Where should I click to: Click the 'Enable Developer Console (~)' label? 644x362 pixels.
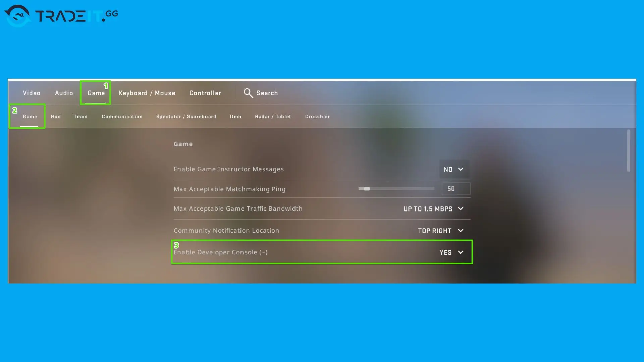click(221, 252)
